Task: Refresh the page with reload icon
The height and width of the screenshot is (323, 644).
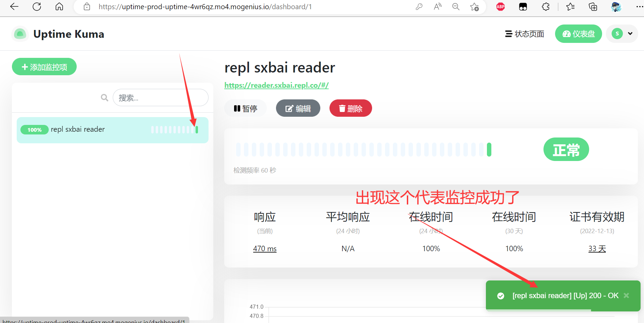Action: click(37, 7)
